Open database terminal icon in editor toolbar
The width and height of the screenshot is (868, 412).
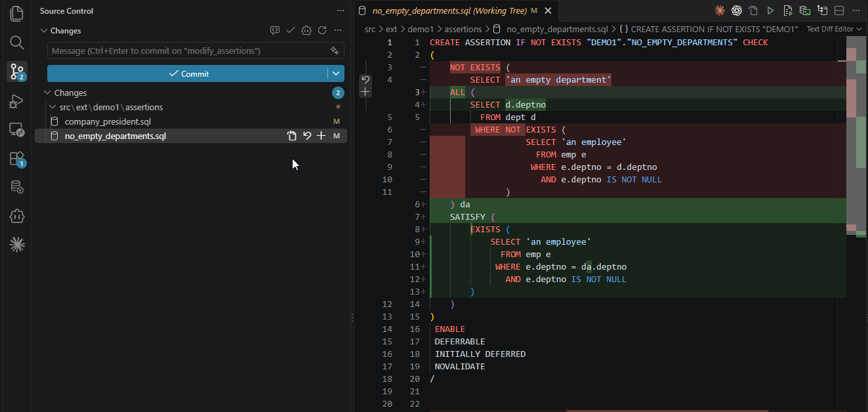(x=804, y=10)
